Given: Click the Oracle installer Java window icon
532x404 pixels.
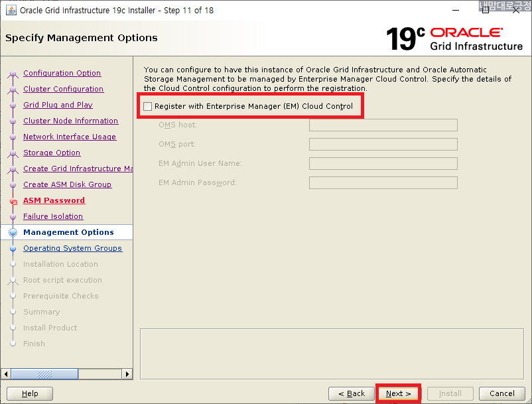Looking at the screenshot, I should (x=11, y=10).
